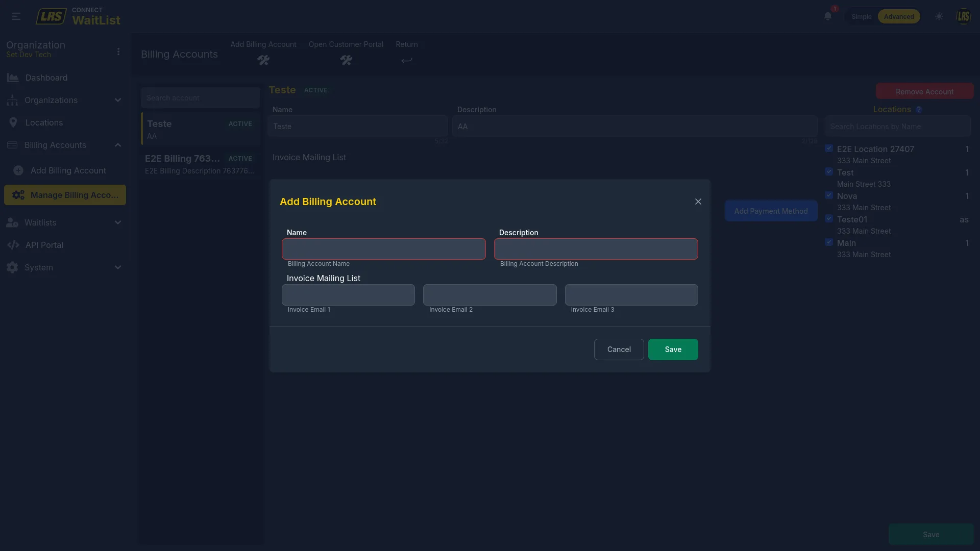The height and width of the screenshot is (551, 980).
Task: Toggle the light theme sun icon
Action: [939, 16]
